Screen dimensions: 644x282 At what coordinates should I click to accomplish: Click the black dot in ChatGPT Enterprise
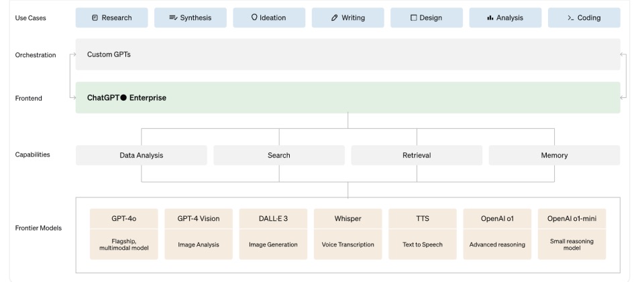click(123, 98)
